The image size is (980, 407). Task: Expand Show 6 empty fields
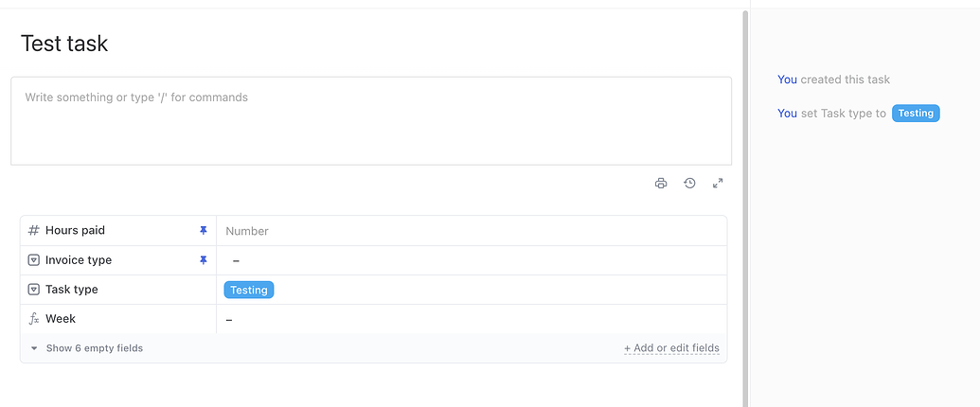click(86, 348)
